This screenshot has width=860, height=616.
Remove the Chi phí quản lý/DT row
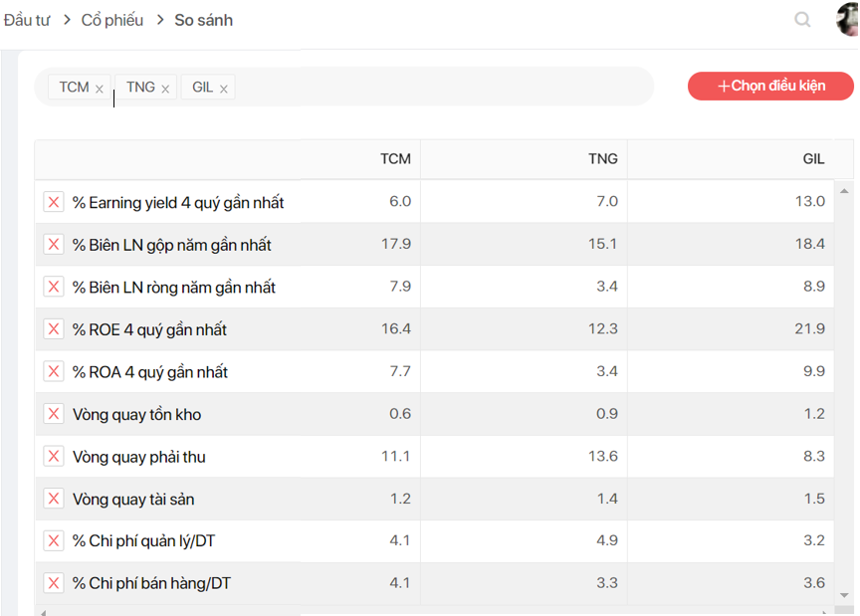(x=54, y=540)
